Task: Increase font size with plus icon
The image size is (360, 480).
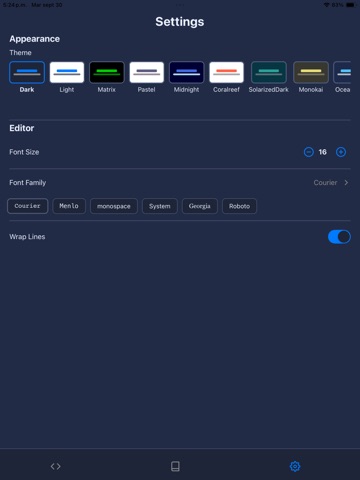Action: coord(341,152)
